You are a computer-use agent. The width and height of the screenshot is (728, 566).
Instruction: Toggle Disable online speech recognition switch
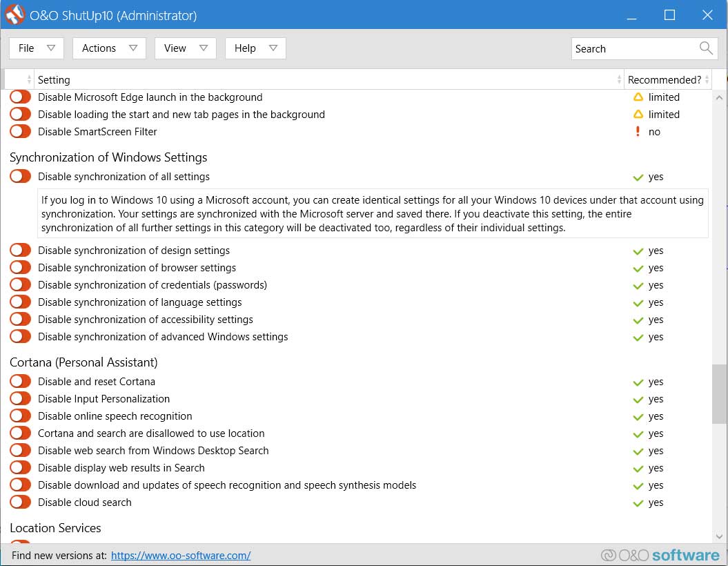point(21,416)
